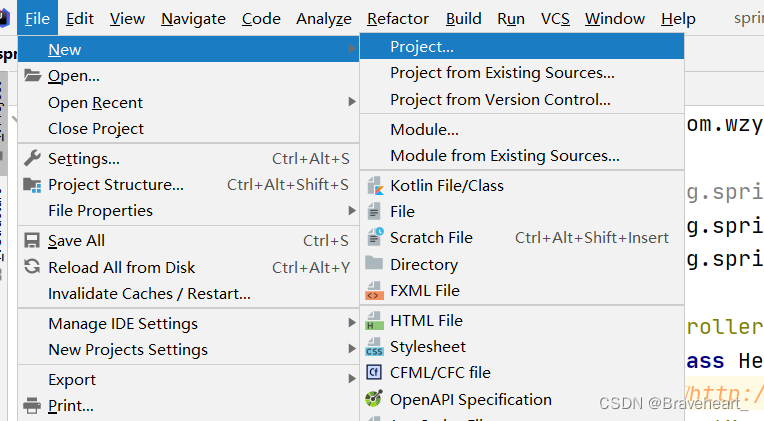This screenshot has width=764, height=421.
Task: Open the Refactor menu
Action: click(398, 18)
